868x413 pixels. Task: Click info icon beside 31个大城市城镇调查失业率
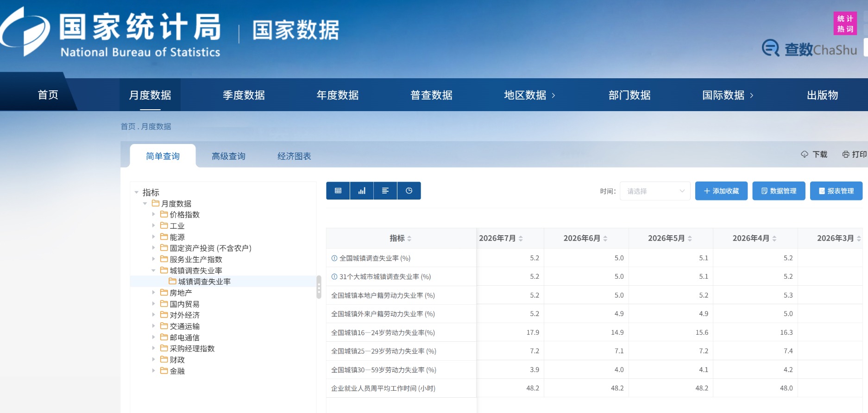tap(334, 277)
